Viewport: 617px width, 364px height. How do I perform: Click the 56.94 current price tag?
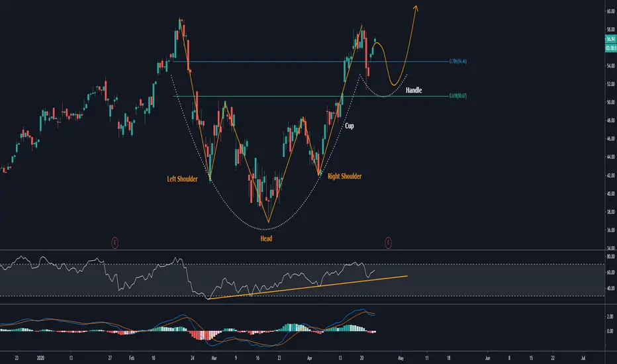tap(610, 39)
